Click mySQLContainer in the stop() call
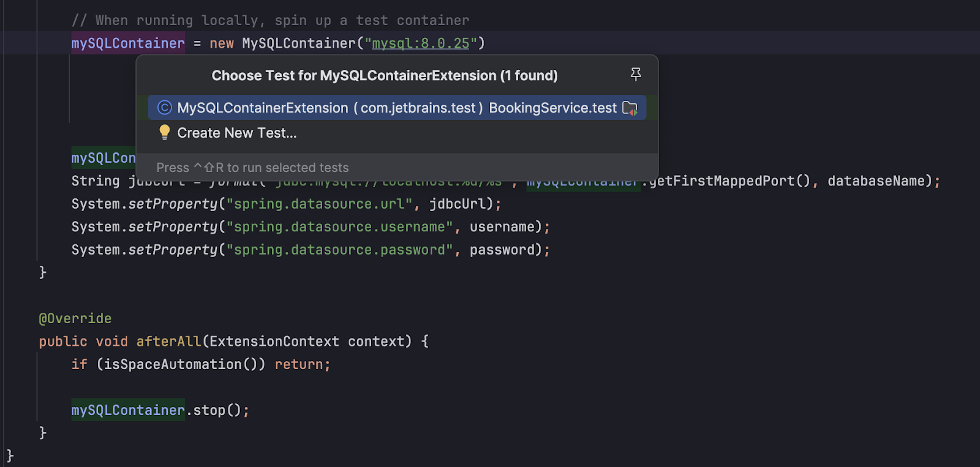 click(x=127, y=410)
